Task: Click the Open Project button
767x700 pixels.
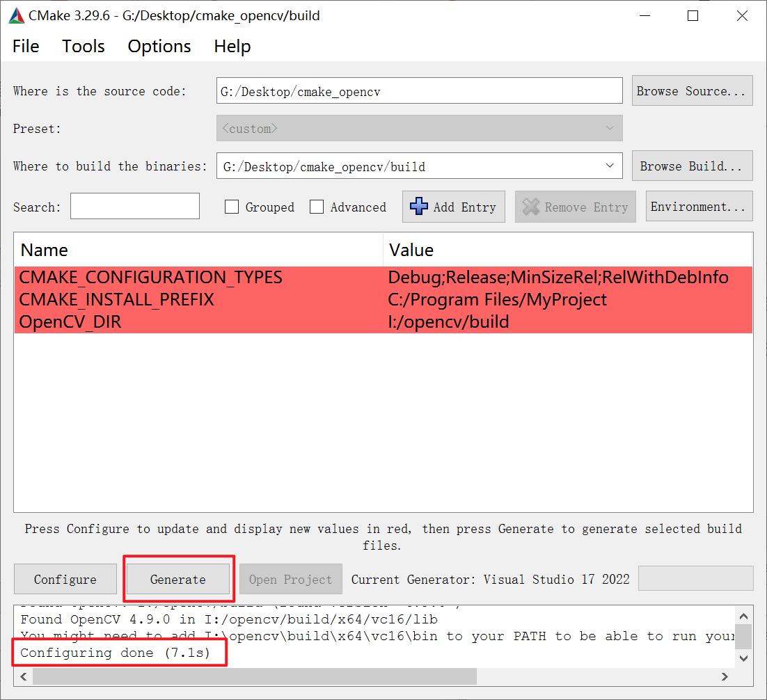Action: (290, 579)
